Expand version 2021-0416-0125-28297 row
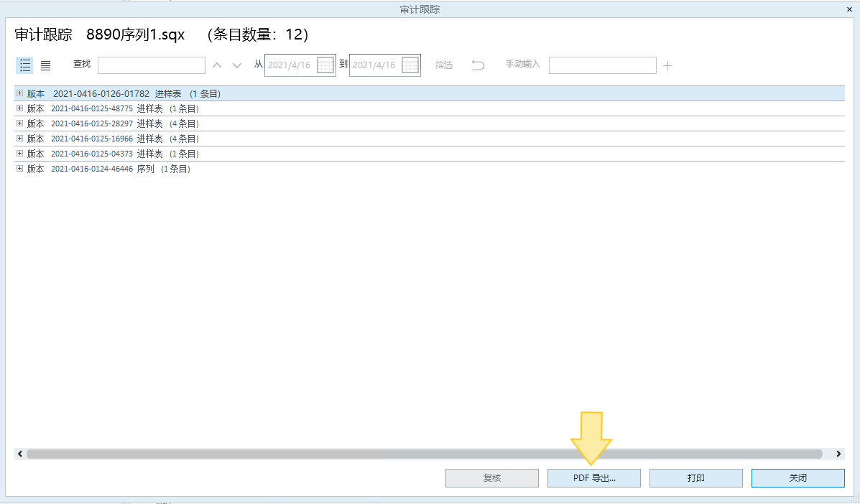Image resolution: width=860 pixels, height=504 pixels. point(19,123)
